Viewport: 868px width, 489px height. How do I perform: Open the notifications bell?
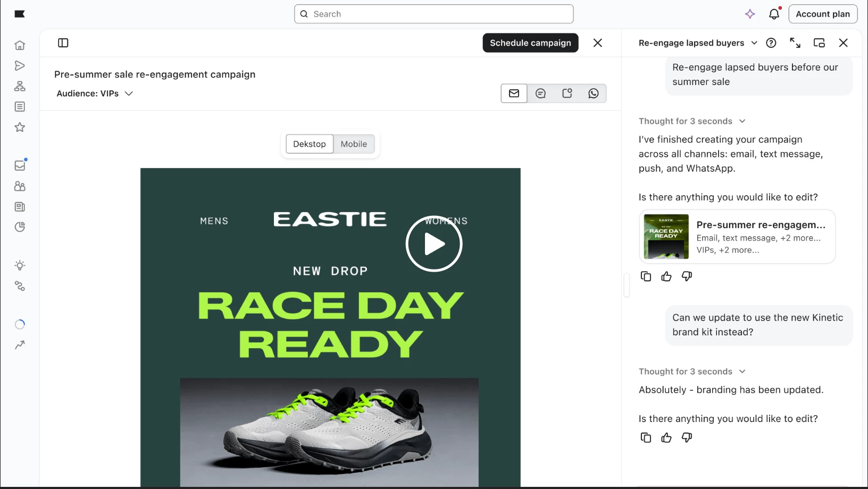click(774, 14)
